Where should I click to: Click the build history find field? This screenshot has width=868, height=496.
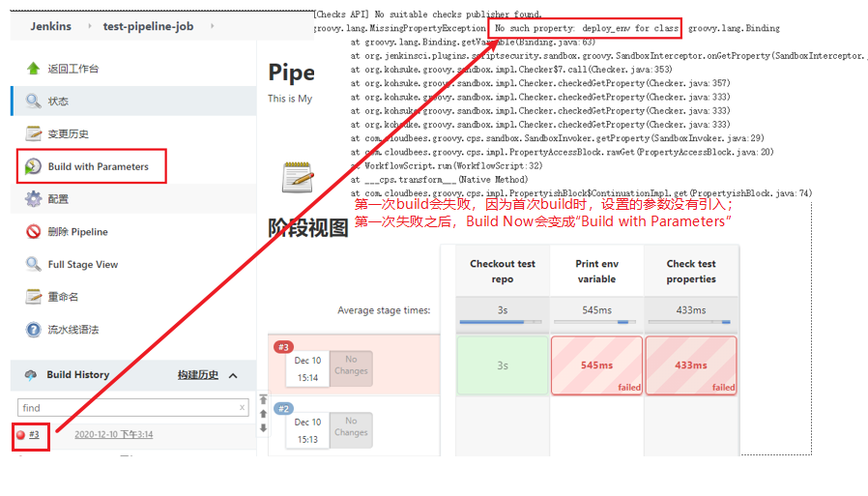132,407
